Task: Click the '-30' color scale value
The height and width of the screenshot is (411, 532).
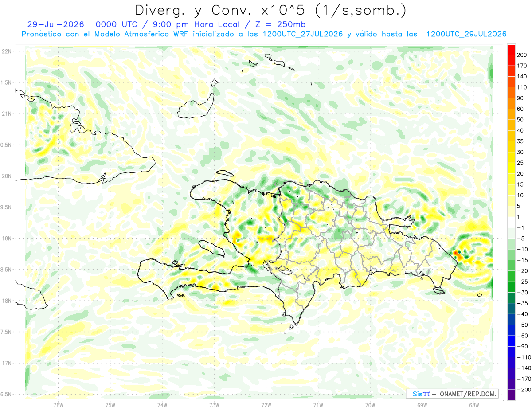Action: point(523,293)
